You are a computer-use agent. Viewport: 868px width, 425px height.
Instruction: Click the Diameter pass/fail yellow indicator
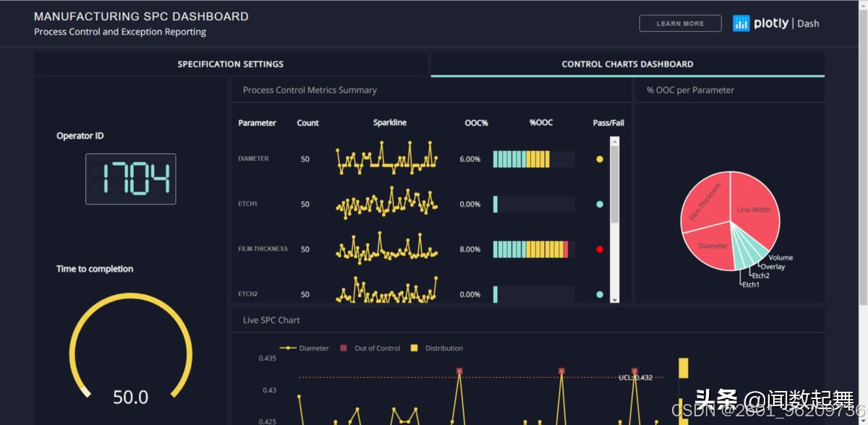(600, 159)
